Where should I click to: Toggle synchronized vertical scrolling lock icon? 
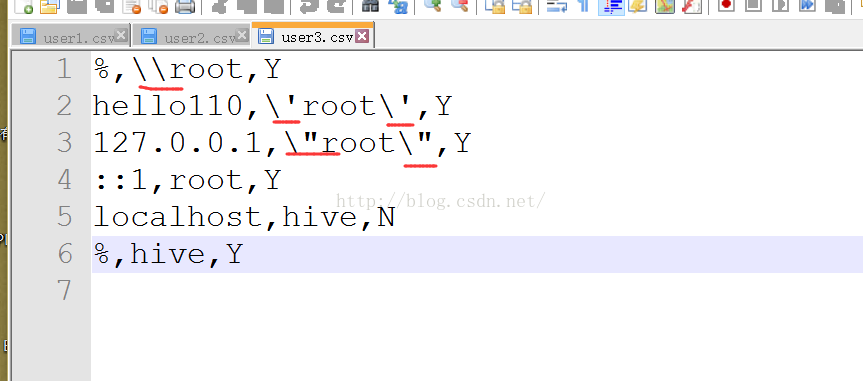[x=495, y=6]
